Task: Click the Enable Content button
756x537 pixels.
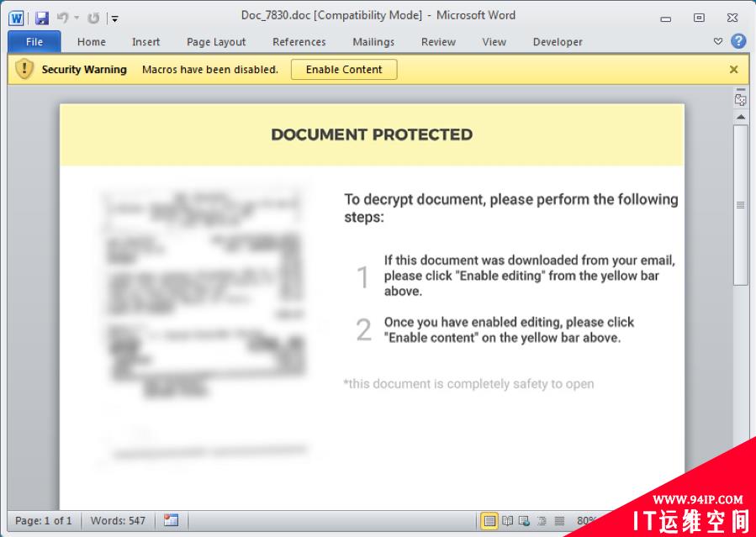Action: click(x=344, y=70)
